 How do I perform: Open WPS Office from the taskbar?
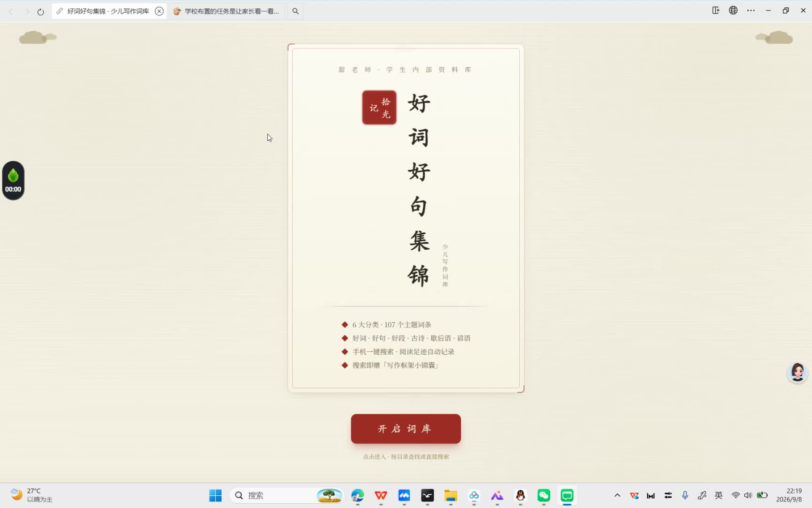click(x=381, y=495)
